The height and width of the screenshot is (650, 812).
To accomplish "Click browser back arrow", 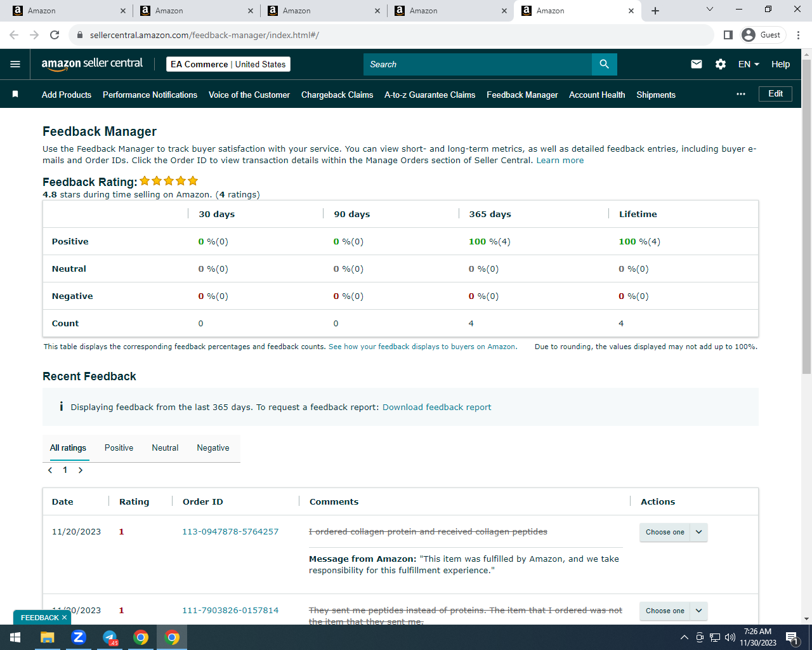I will click(x=14, y=35).
